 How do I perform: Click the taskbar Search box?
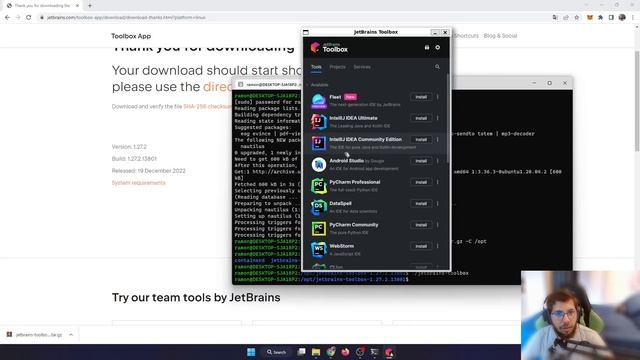click(x=276, y=352)
